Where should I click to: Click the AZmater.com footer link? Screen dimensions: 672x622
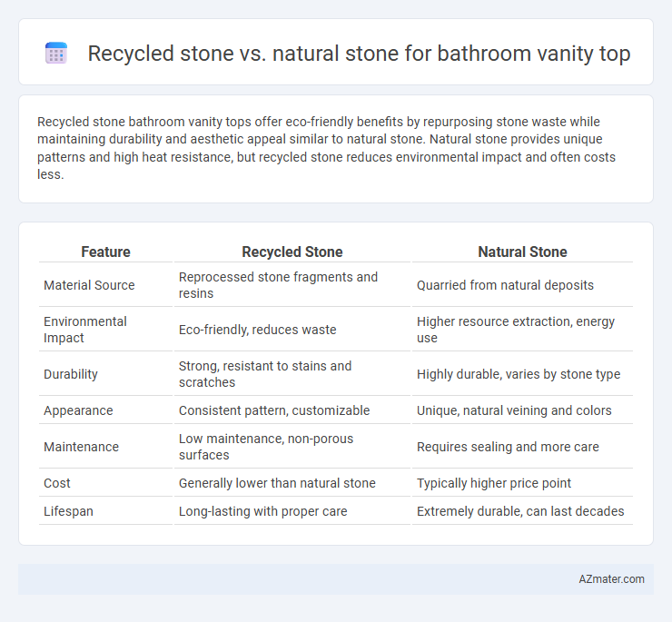pyautogui.click(x=611, y=579)
